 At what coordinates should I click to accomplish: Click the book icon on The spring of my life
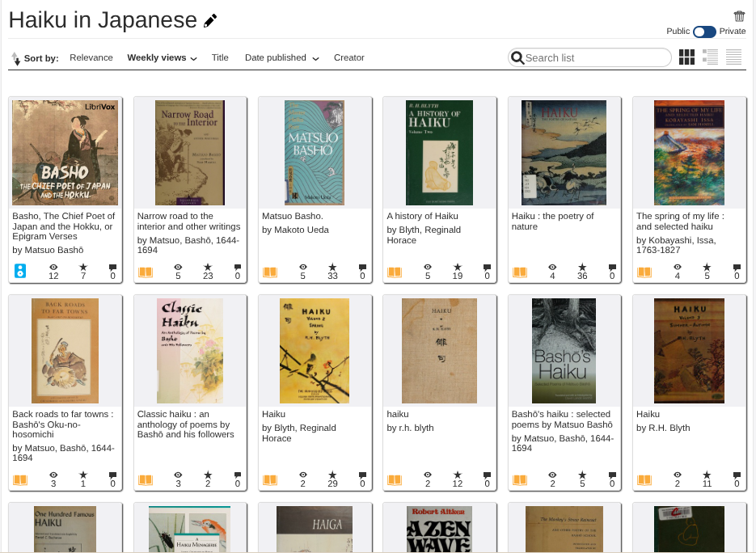[x=644, y=272]
